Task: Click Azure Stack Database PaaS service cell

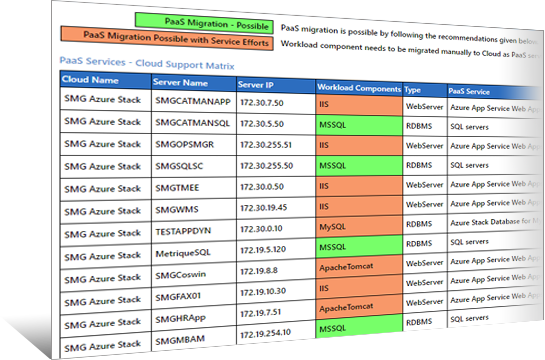Action: [494, 221]
